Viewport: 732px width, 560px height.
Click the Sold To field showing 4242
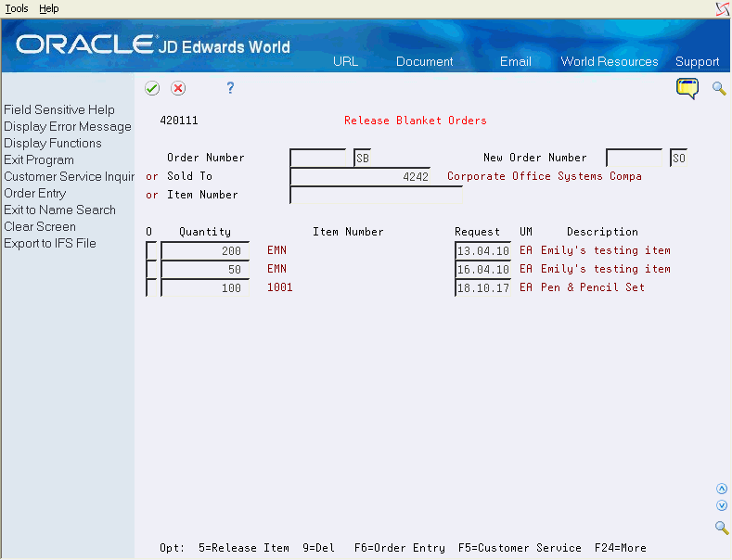(360, 176)
